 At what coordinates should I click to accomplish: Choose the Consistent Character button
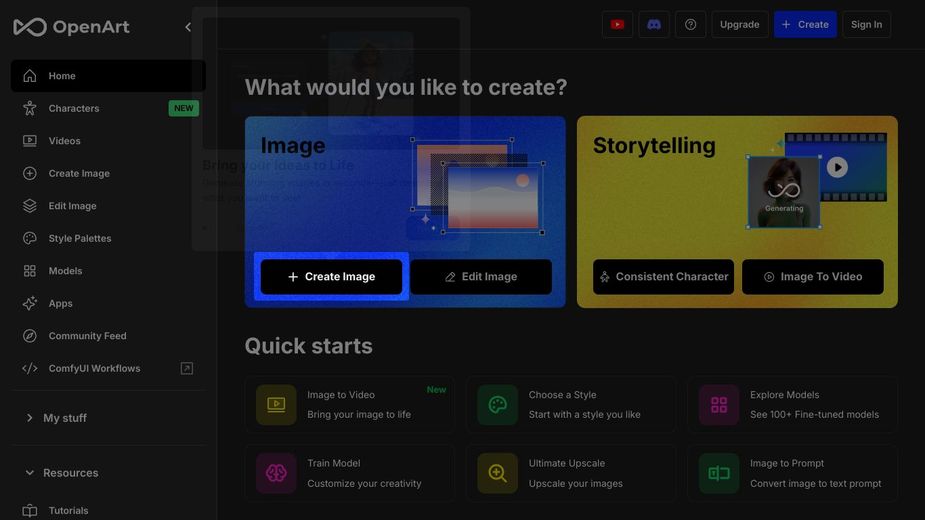coord(664,276)
